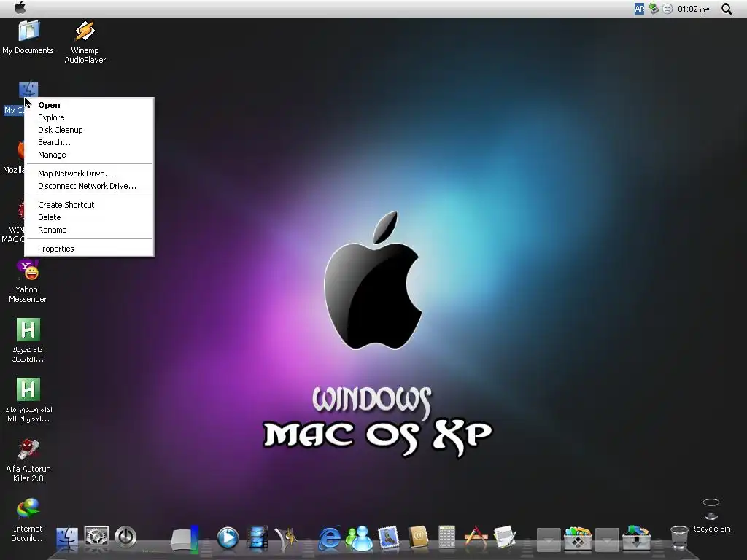Open the Mail stamp icon in dock
The width and height of the screenshot is (747, 560).
389,538
